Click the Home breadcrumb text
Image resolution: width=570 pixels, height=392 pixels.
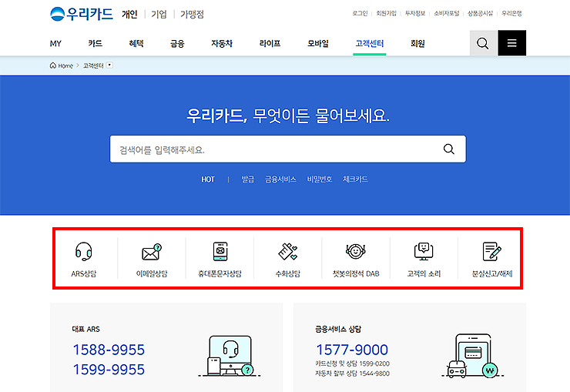click(x=65, y=65)
